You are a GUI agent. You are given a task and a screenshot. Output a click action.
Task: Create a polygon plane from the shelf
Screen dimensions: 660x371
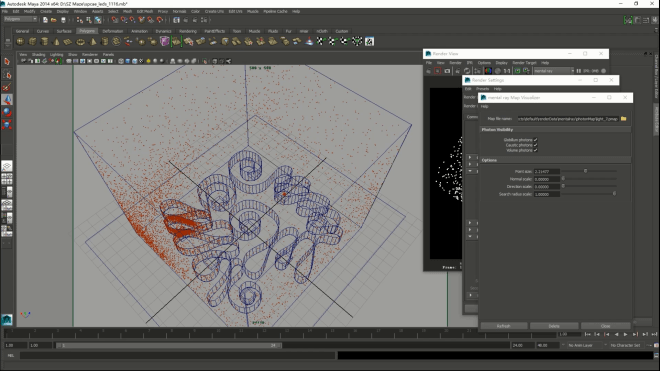(x=68, y=41)
